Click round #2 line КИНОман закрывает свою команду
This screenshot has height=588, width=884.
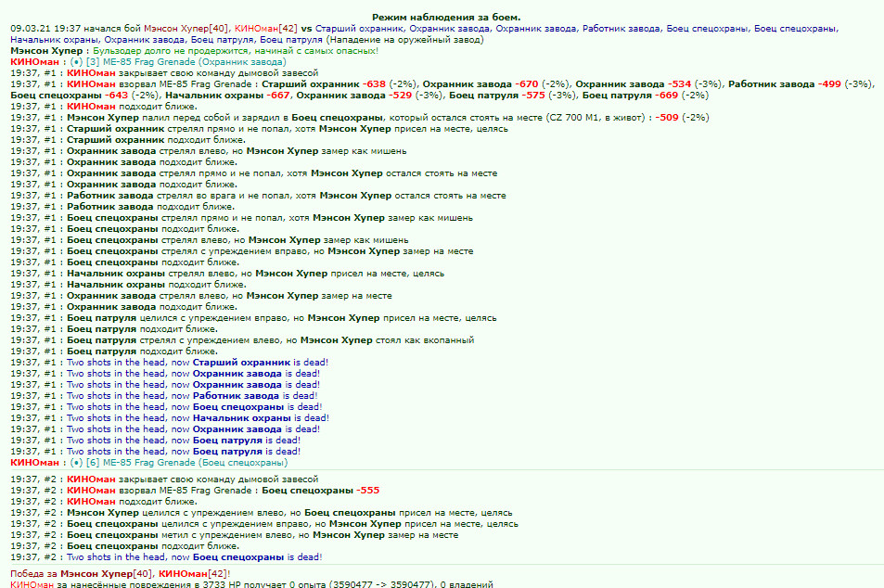(164, 479)
